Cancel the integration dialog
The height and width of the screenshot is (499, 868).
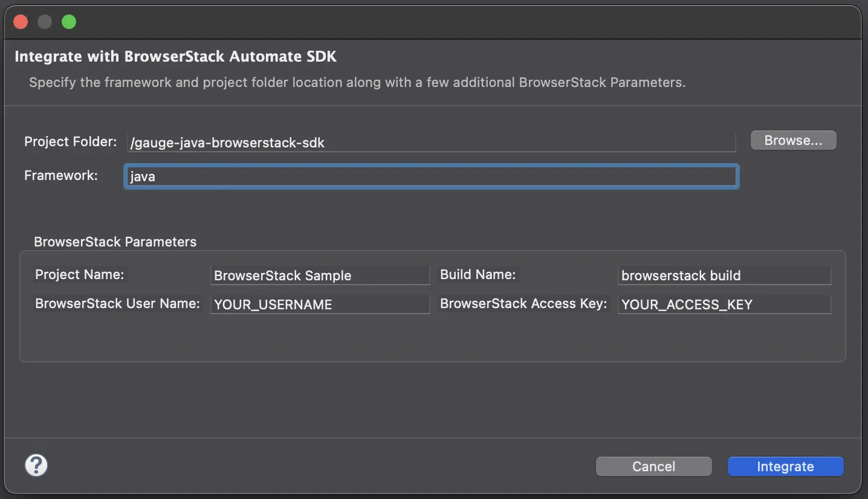pos(653,466)
